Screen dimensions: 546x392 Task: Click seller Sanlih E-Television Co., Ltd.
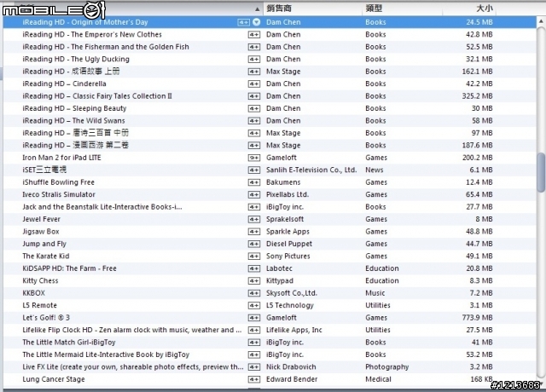click(x=311, y=170)
